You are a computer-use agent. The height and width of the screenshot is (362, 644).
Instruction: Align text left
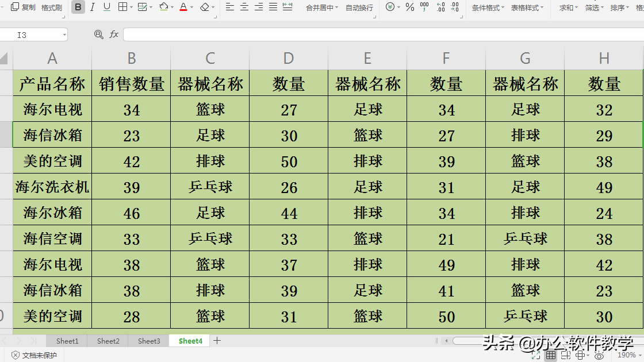tap(230, 6)
